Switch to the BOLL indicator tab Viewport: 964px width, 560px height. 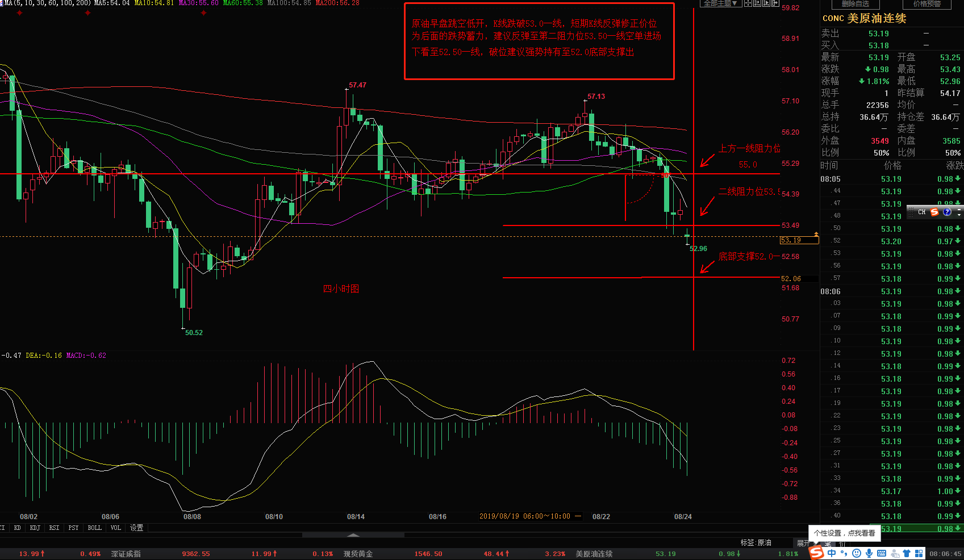(x=94, y=528)
